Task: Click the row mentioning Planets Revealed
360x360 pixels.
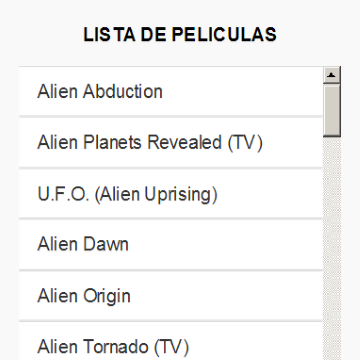Action: (x=171, y=142)
